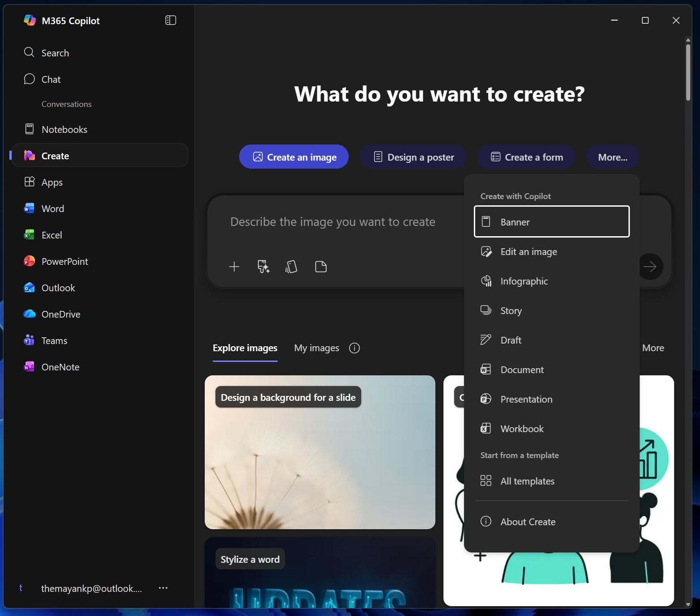This screenshot has width=700, height=616.
Task: Open Excel from the sidebar
Action: (51, 234)
